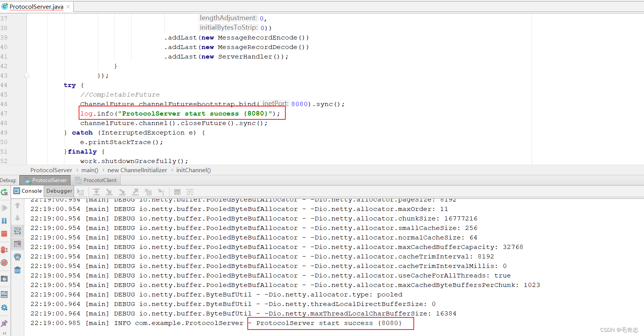Click console line with maxCachedBufferCapacity: 32768
This screenshot has height=336, width=644.
(x=277, y=247)
